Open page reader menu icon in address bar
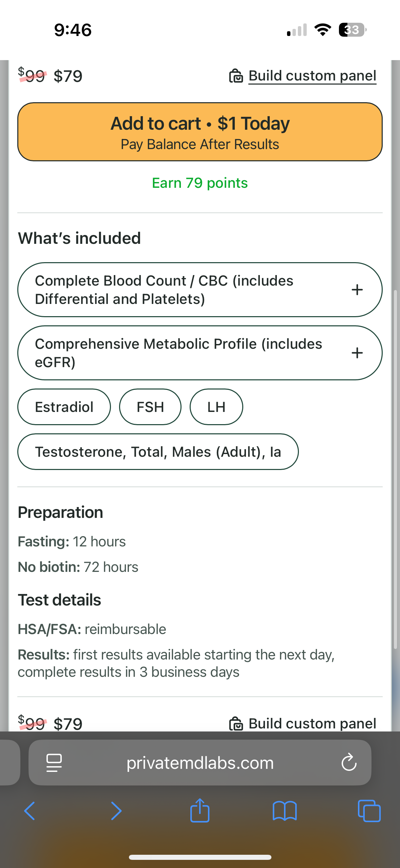 (x=54, y=763)
